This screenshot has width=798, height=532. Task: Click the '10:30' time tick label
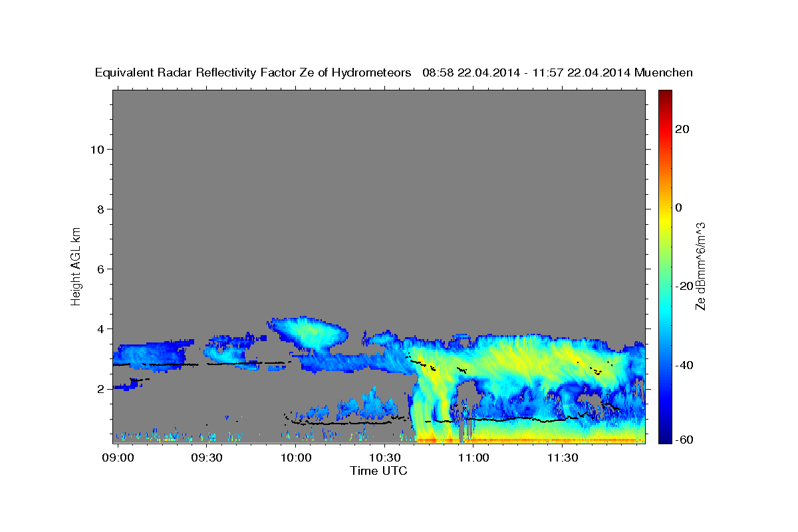[384, 458]
